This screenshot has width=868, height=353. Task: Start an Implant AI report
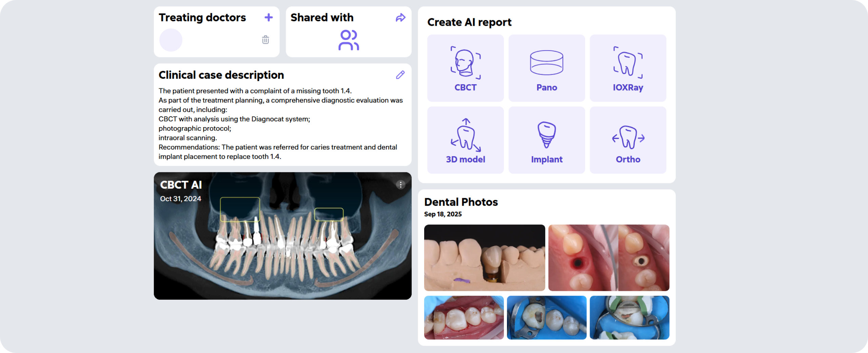547,140
